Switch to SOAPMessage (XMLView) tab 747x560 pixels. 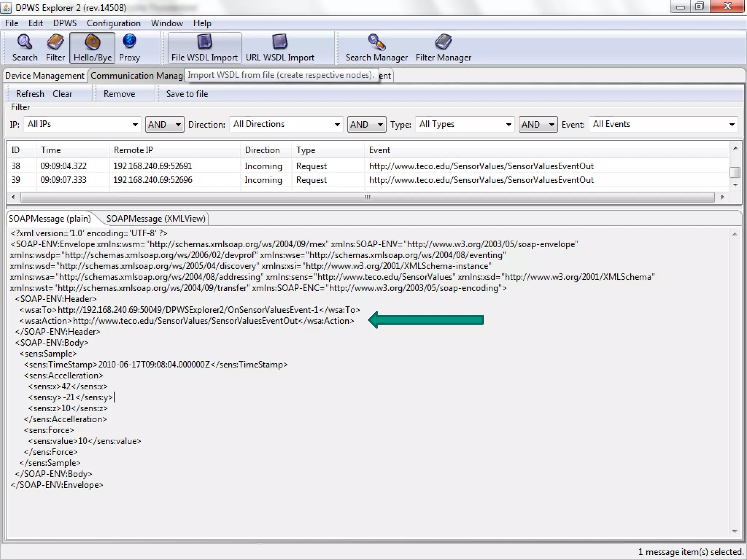(x=156, y=218)
